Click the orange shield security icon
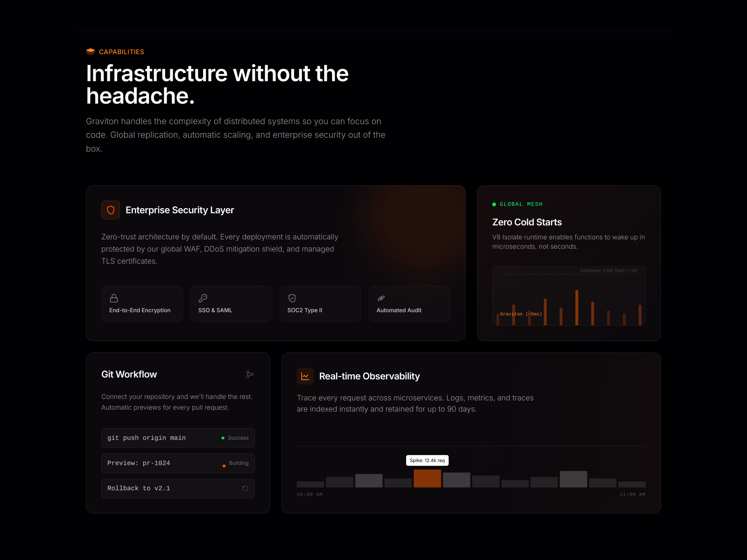The image size is (747, 560). coord(111,210)
